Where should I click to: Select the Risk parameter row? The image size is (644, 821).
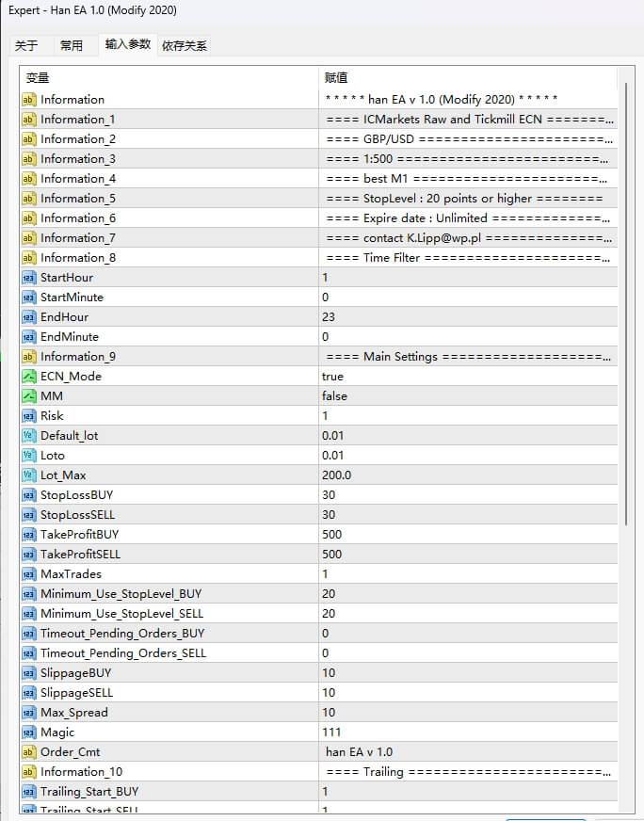[169, 416]
